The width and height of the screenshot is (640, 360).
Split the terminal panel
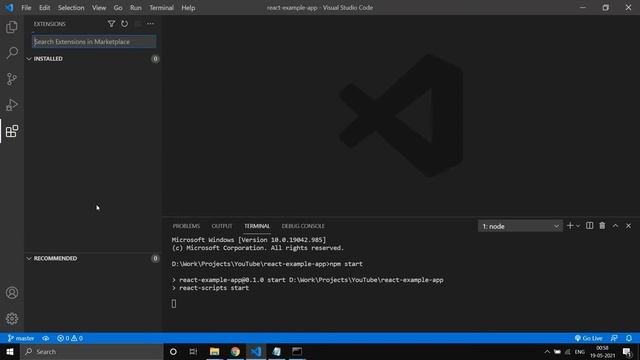tap(589, 226)
